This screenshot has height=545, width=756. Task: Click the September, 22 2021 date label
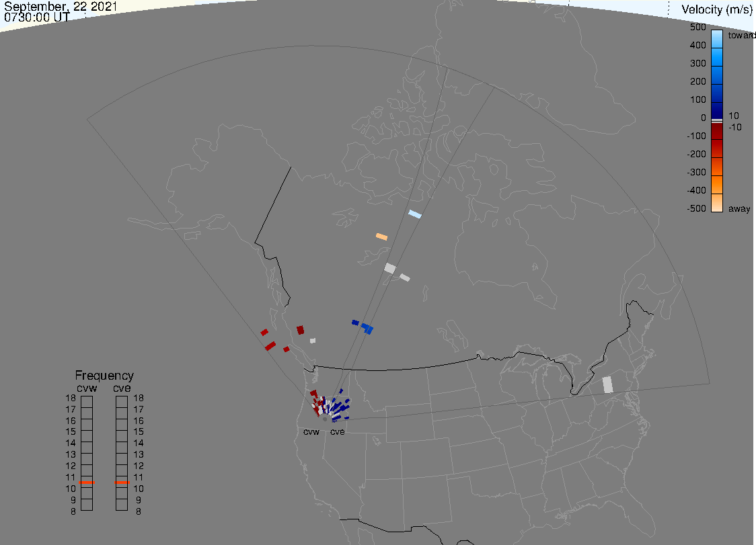[61, 7]
